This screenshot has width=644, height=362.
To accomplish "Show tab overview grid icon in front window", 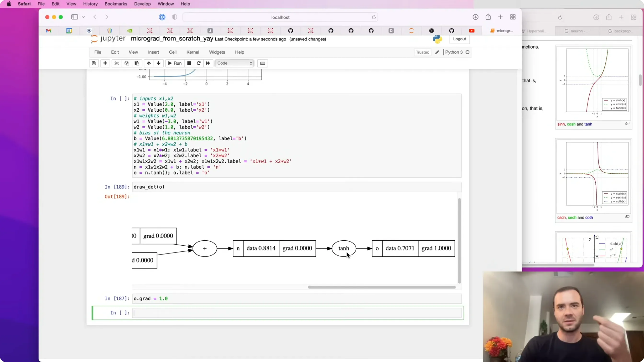I will click(513, 17).
